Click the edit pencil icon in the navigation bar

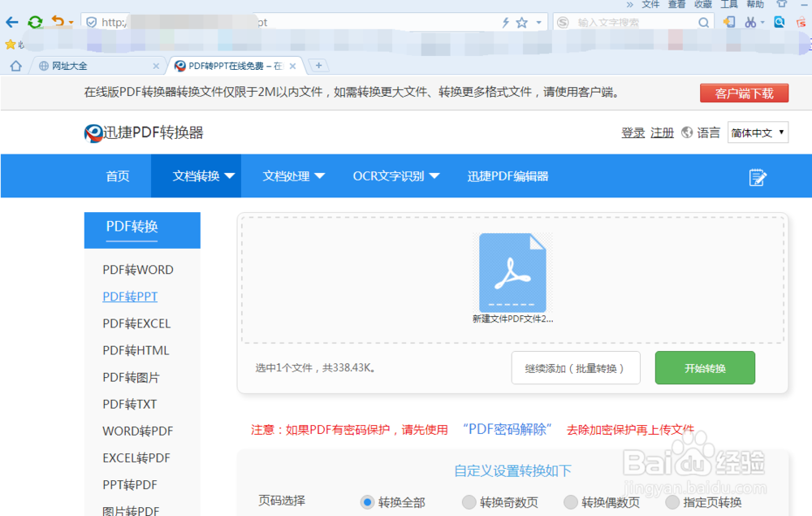point(758,176)
